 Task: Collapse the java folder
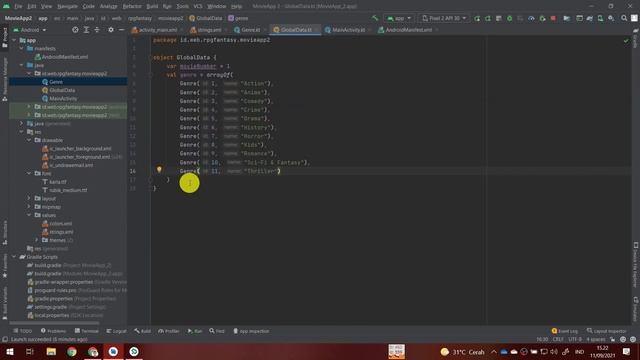[x=21, y=65]
